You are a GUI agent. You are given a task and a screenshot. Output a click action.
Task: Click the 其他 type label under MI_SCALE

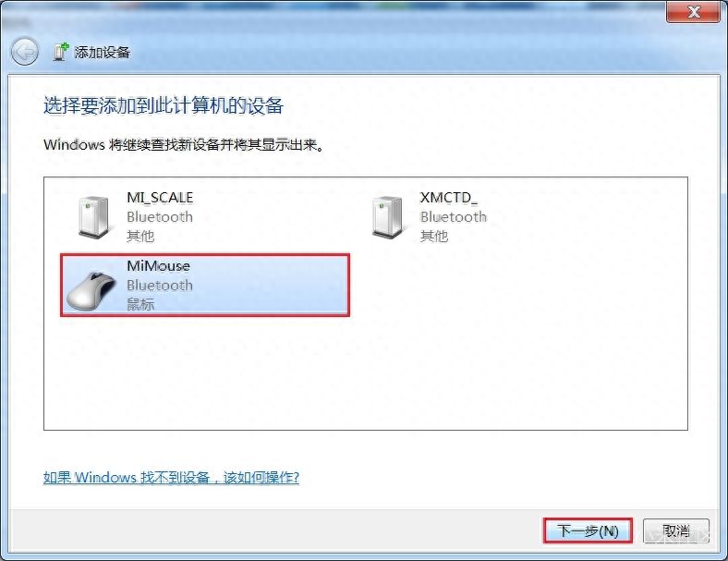pos(140,236)
